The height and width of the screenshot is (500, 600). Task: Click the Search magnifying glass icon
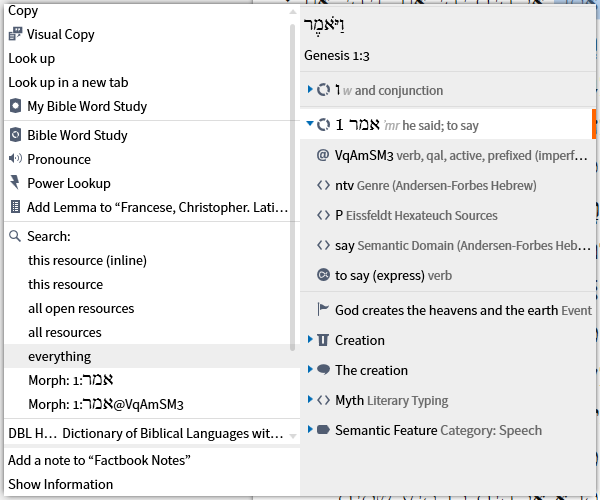point(15,236)
